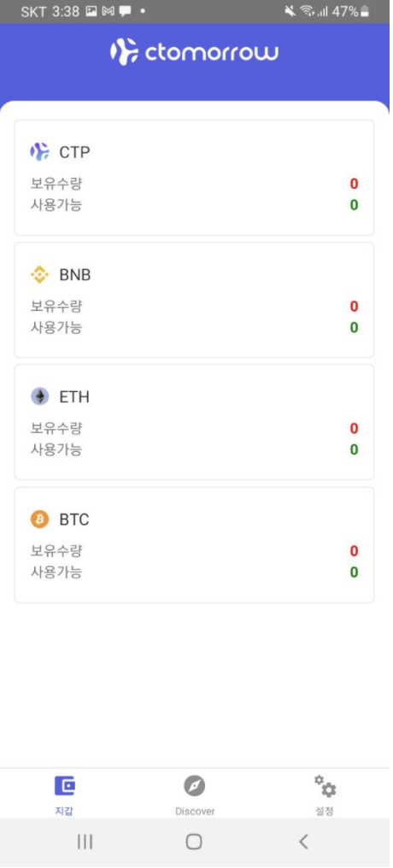
Task: Open the Discover compass icon
Action: pos(194,785)
